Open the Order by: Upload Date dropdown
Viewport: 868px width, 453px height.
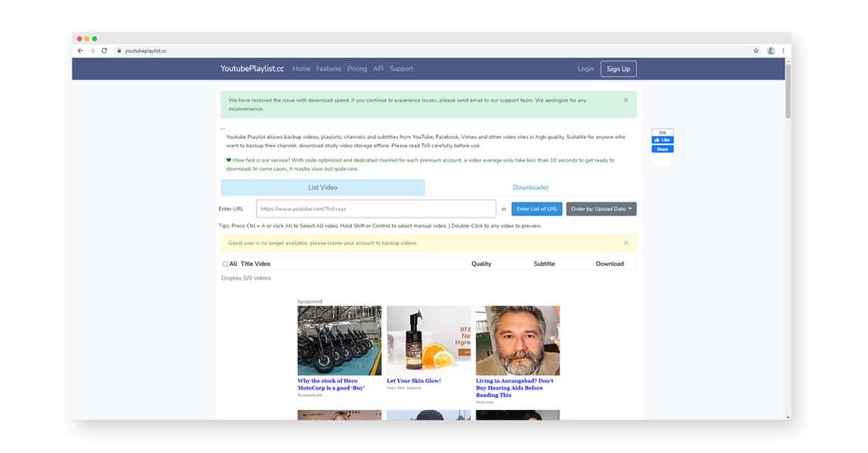point(601,209)
